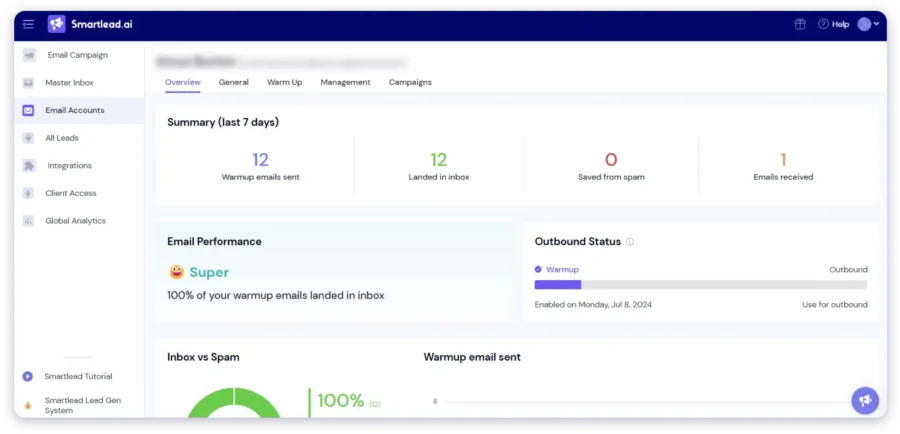Viewport: 900px width, 434px height.
Task: Click the hamburger menu icon
Action: tap(28, 24)
